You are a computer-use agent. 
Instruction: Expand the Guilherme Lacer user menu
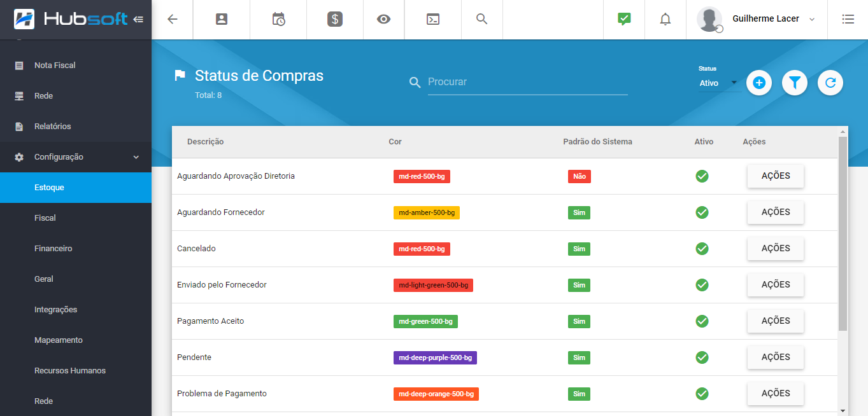[812, 20]
